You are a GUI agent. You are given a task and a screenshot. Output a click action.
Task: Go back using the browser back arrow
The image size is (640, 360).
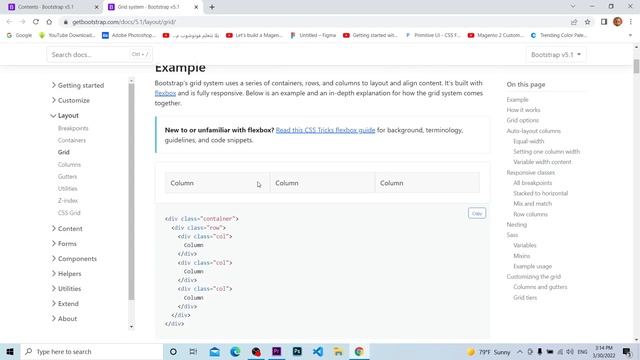9,22
